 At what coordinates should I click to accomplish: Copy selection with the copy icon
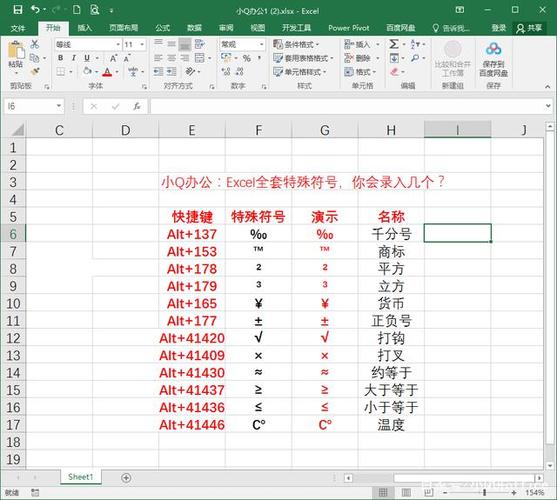[34, 58]
